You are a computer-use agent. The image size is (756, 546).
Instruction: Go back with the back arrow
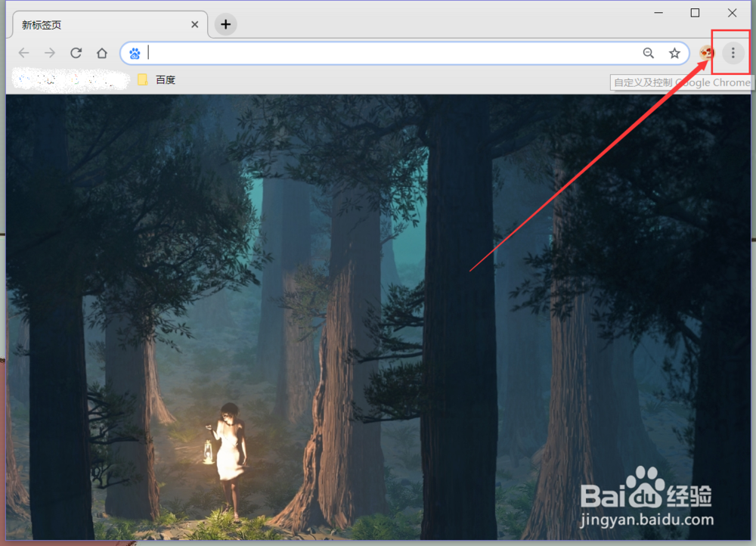[x=23, y=53]
